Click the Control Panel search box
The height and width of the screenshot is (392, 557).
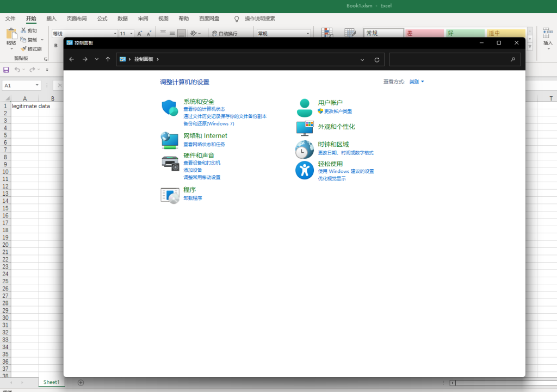tap(455, 59)
